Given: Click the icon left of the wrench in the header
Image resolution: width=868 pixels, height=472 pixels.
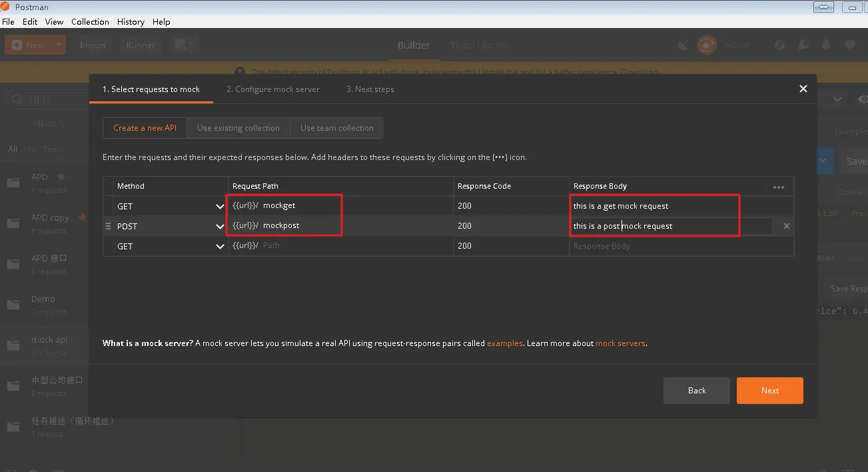Looking at the screenshot, I should point(780,45).
